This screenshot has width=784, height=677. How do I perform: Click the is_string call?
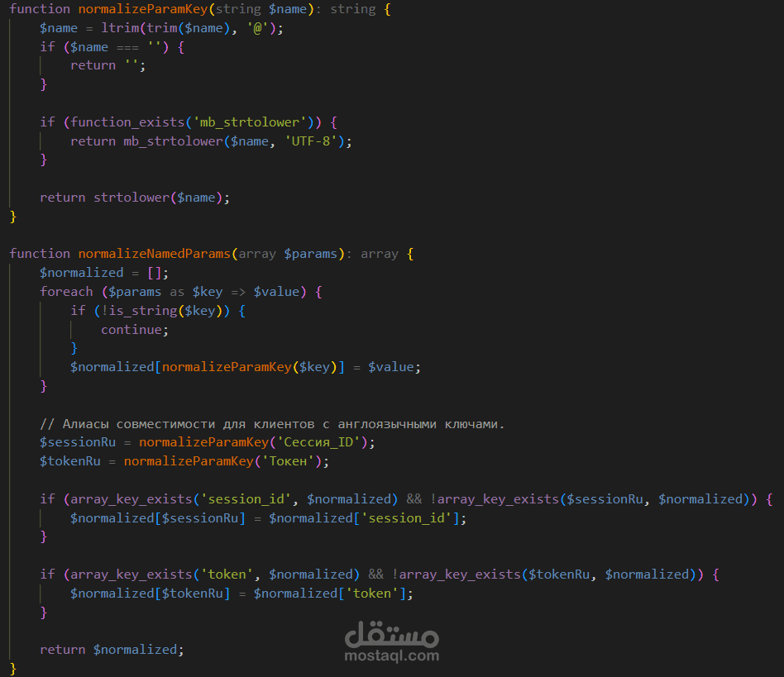coord(142,311)
